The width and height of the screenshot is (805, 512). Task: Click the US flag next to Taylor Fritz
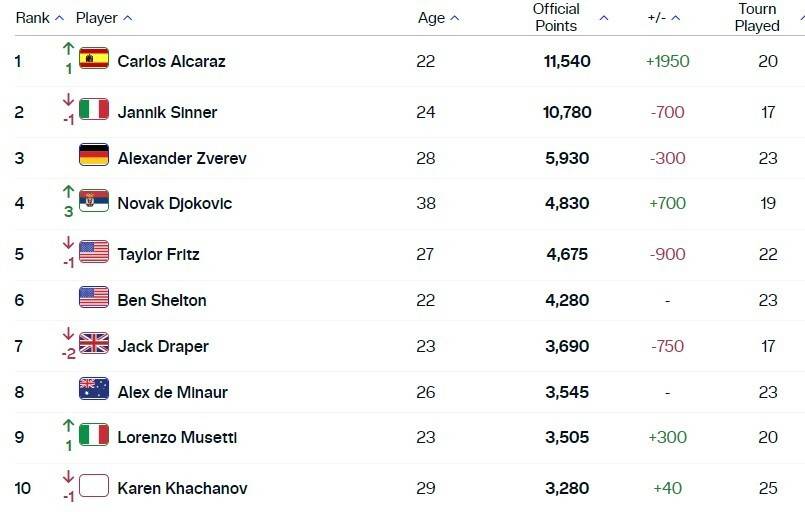pos(94,252)
